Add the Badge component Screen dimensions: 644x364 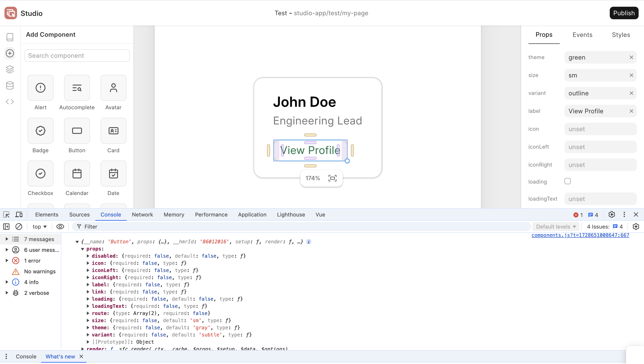point(41,131)
